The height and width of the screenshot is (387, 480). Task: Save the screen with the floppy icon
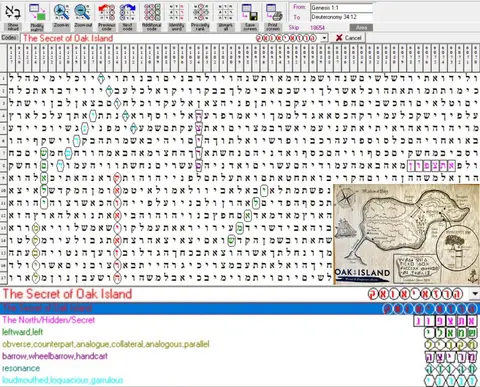[249, 13]
